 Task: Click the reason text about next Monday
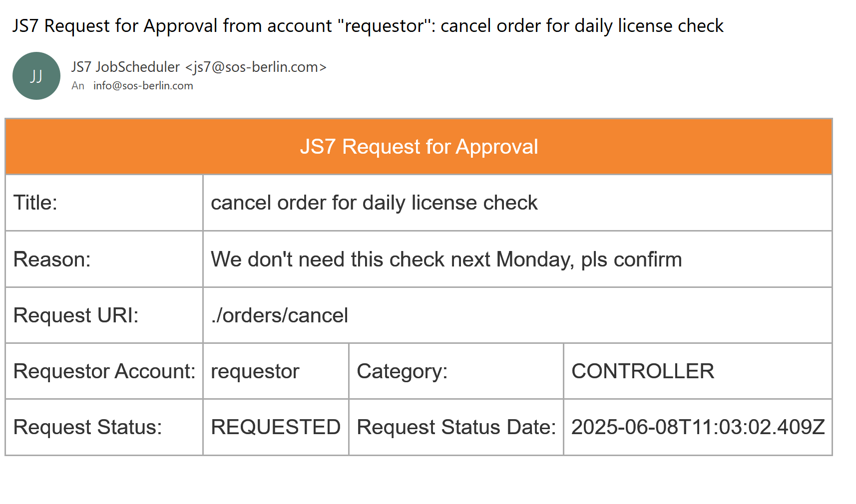(x=446, y=259)
